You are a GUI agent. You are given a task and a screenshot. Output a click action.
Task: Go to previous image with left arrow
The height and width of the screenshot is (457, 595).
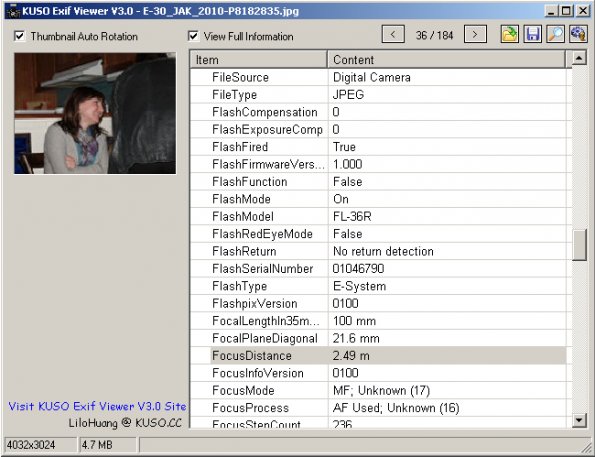(393, 35)
